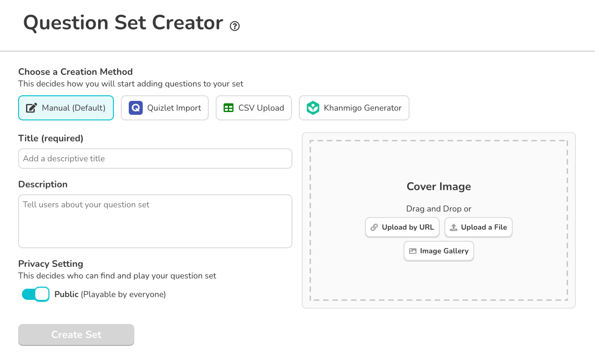
Task: Click the Create Set button
Action: (76, 334)
